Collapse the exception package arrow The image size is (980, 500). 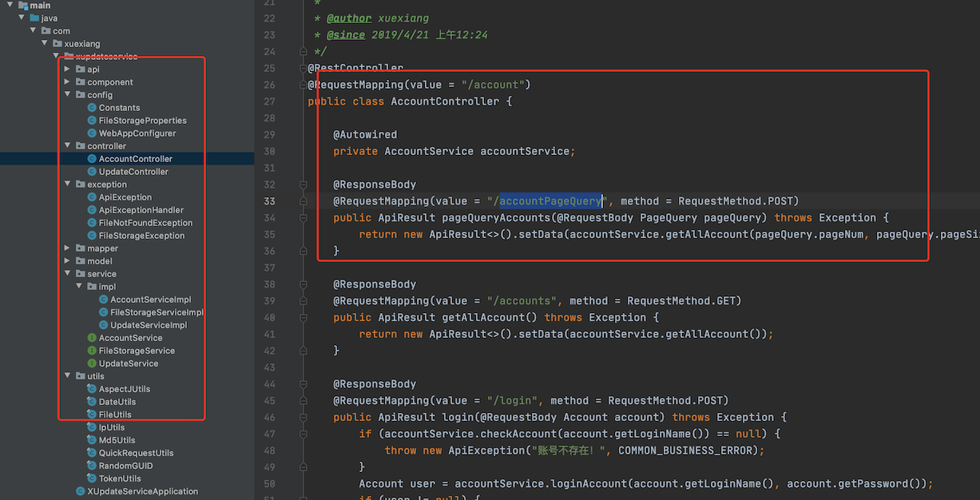pos(68,185)
